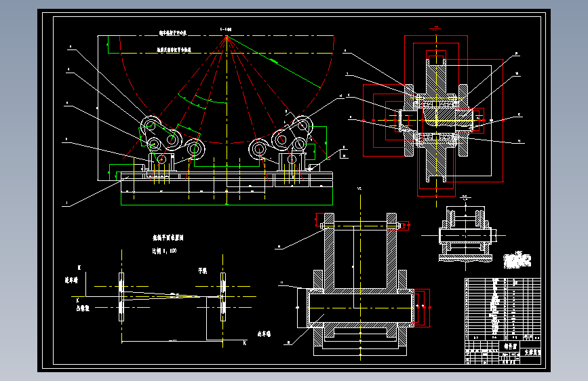Click the parts list table above the title block
Image resolution: width=588 pixels, height=381 pixels.
tap(503, 309)
